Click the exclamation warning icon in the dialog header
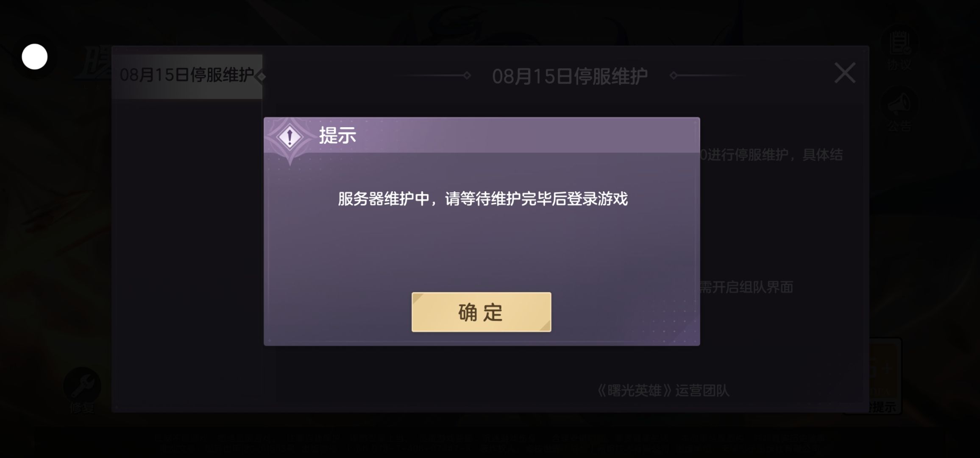The width and height of the screenshot is (980, 458). click(x=290, y=137)
